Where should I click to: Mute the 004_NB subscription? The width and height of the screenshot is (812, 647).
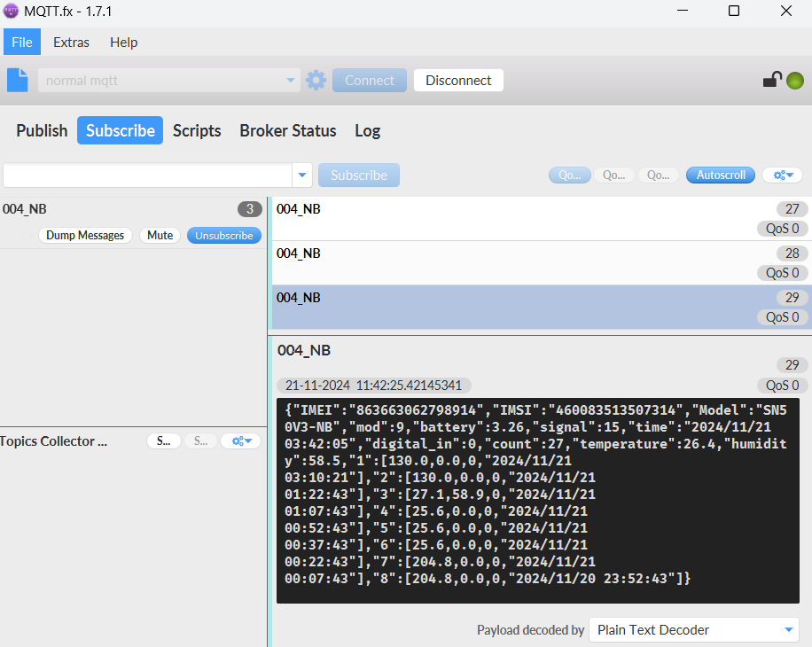point(160,235)
